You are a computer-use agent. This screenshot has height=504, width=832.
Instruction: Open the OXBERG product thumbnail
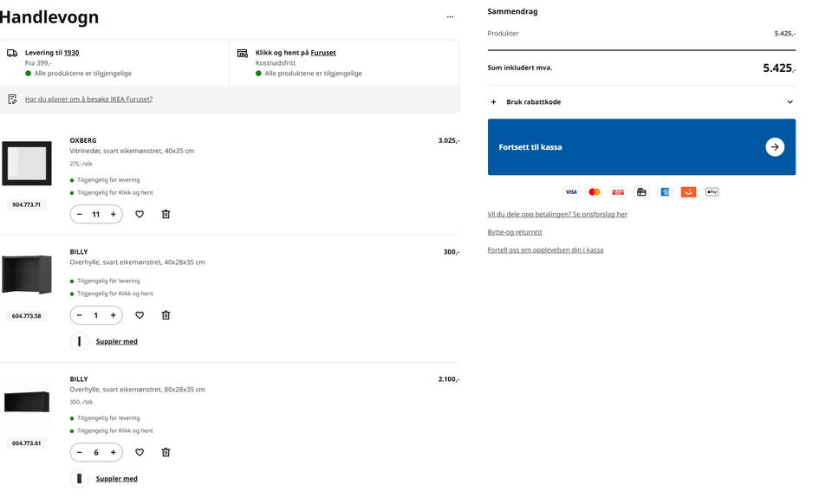pyautogui.click(x=27, y=163)
